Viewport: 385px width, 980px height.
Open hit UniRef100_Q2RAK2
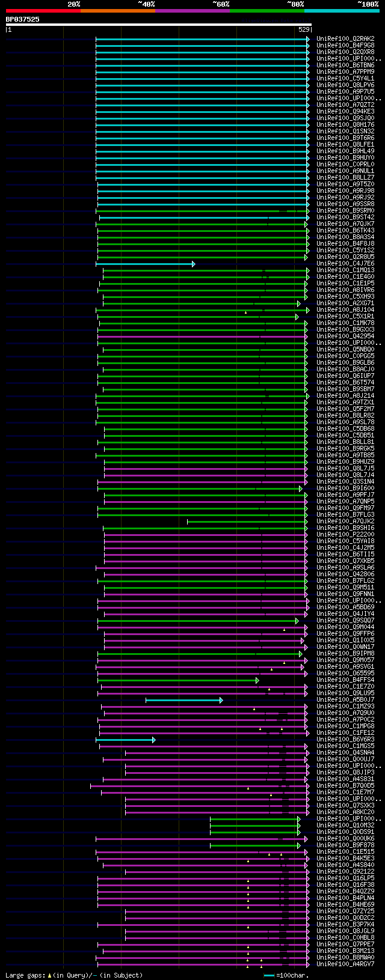(345, 39)
